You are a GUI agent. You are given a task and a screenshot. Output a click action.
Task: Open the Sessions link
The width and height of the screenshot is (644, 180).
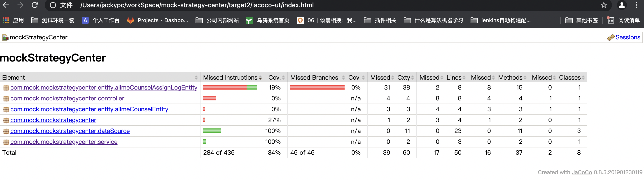tap(628, 37)
